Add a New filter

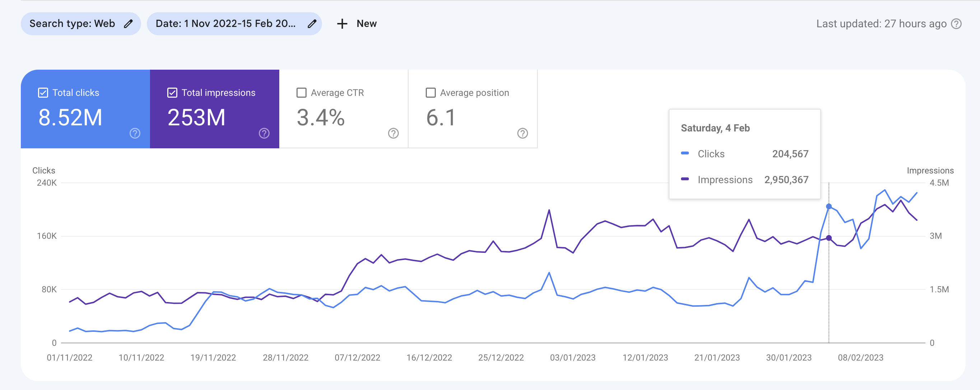pos(366,24)
